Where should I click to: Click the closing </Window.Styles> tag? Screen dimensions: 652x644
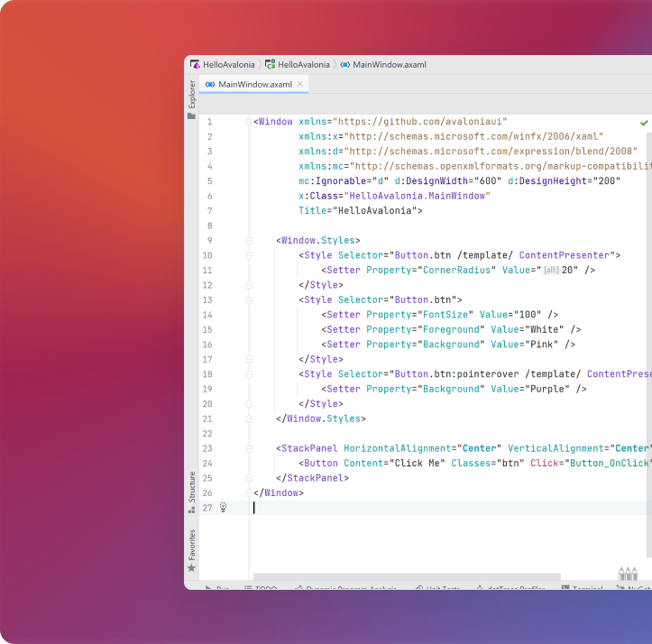[321, 419]
